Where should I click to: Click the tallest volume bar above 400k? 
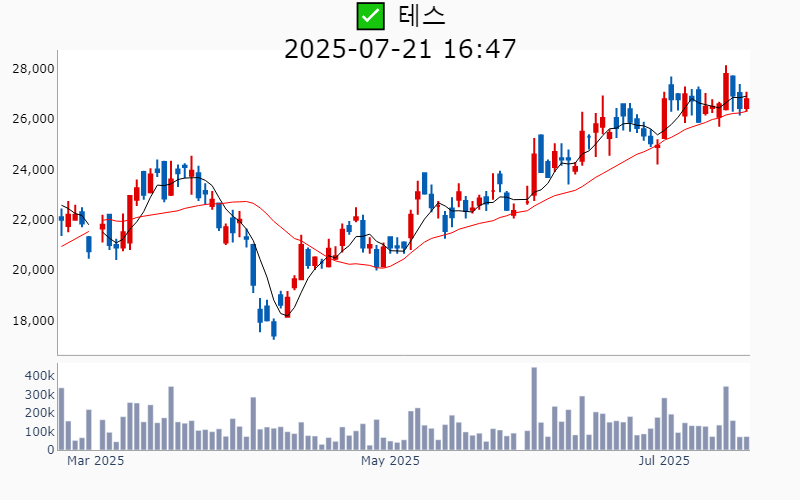(x=534, y=409)
